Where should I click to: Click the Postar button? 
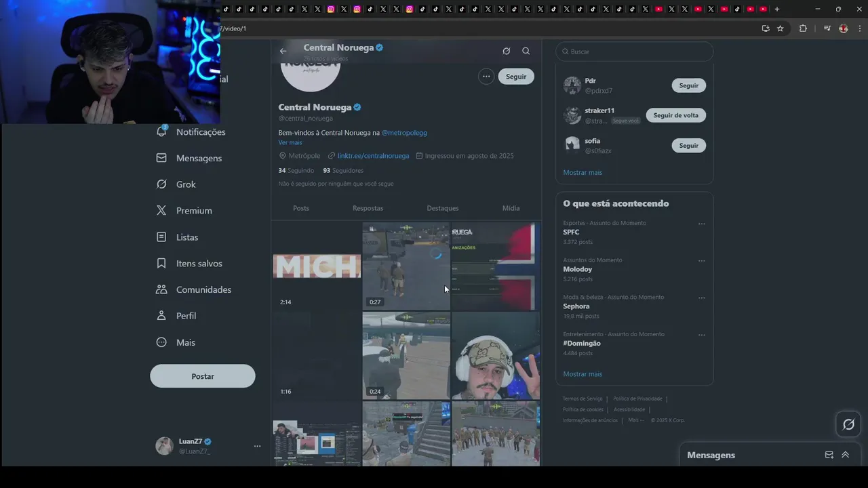click(x=203, y=376)
